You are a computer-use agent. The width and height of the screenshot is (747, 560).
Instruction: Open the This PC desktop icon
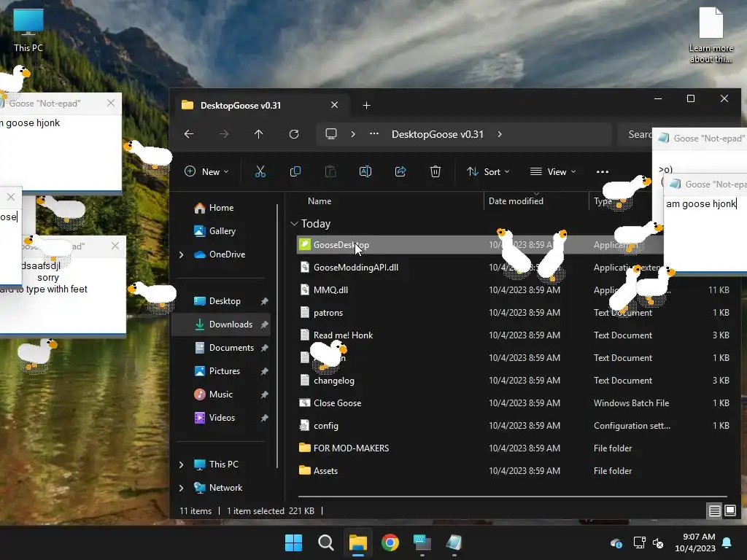(28, 30)
